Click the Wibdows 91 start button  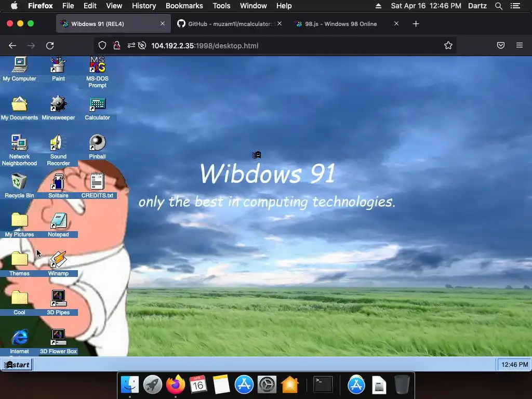[x=17, y=365]
